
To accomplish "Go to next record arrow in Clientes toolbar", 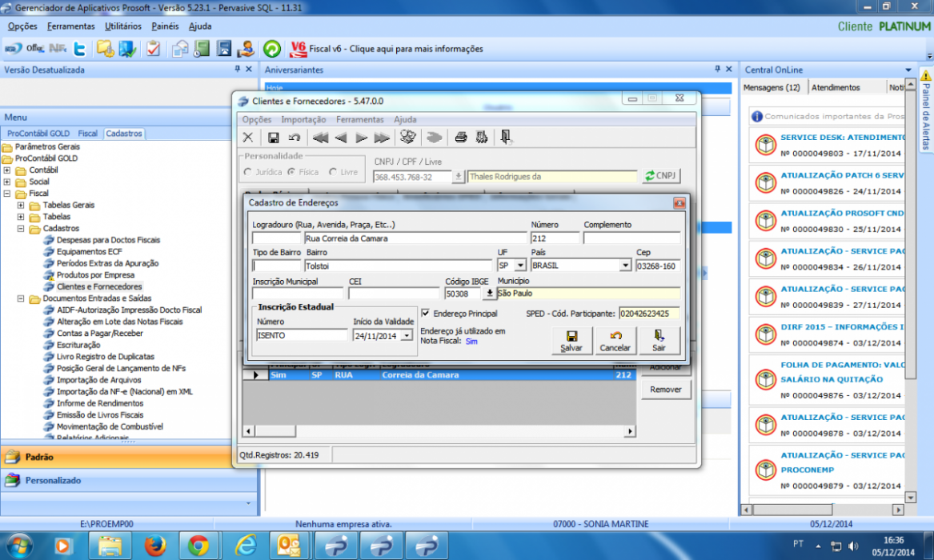I will [361, 138].
